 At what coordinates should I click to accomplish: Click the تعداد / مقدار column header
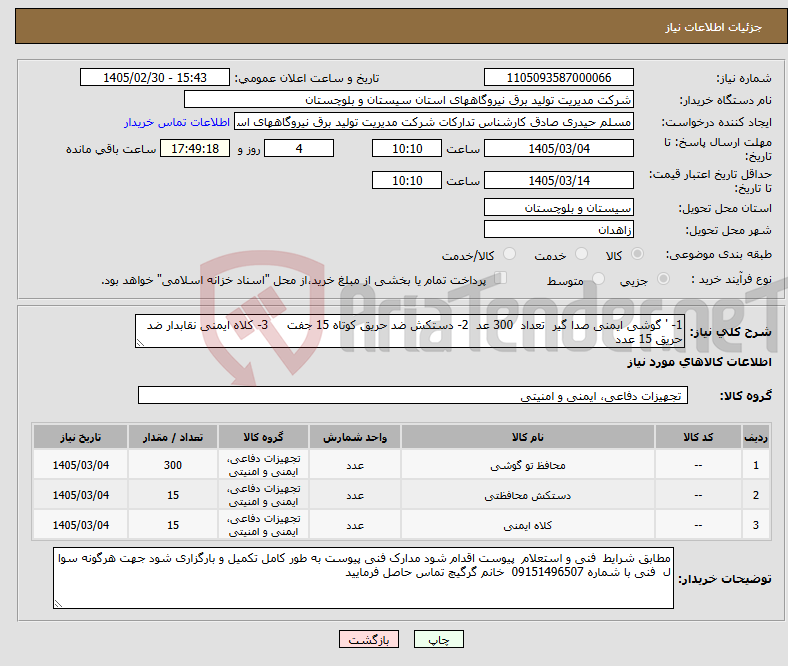pos(173,437)
